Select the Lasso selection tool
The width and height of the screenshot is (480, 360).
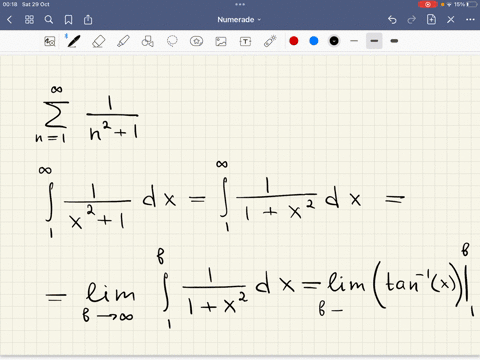(172, 41)
